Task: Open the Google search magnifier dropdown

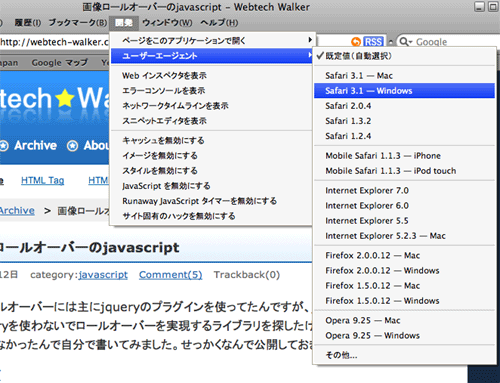Action: (x=406, y=42)
